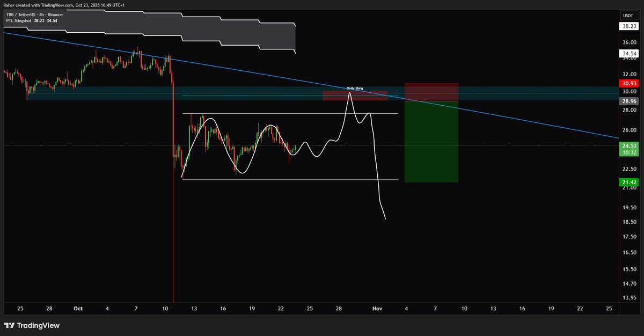The image size is (644, 336).
Task: Select the green profit zone of short position
Action: 431,141
